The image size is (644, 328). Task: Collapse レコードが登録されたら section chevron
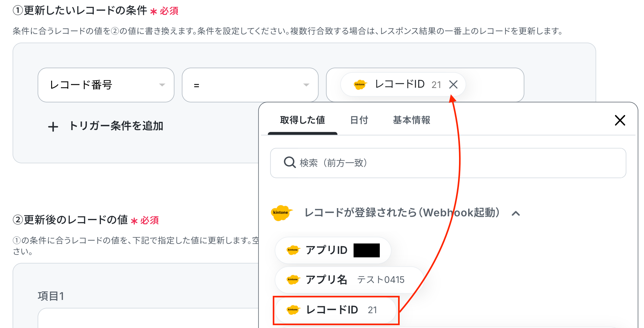516,214
